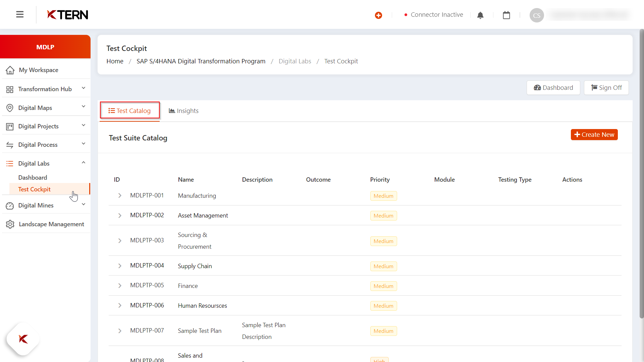Expand Digital Process menu chevron
This screenshot has height=362, width=644.
coord(84,144)
